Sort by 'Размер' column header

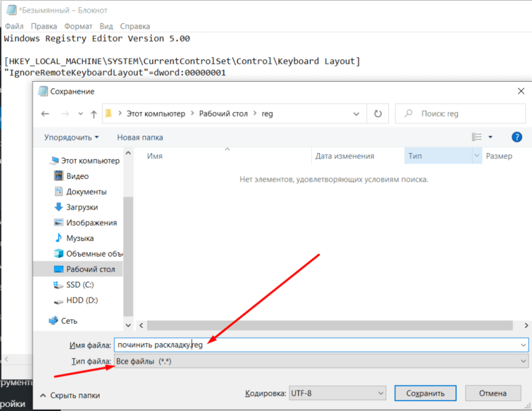tap(499, 156)
